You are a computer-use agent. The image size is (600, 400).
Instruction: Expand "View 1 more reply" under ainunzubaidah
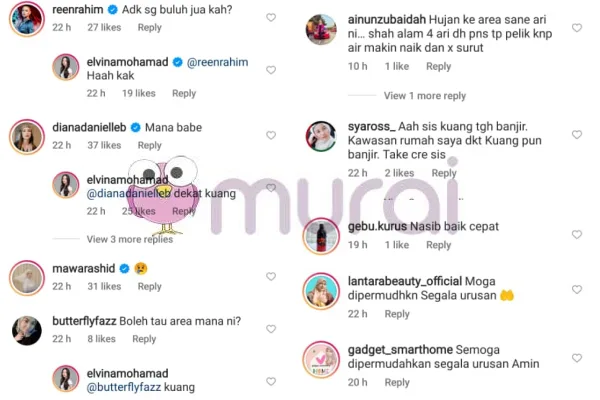(x=425, y=96)
